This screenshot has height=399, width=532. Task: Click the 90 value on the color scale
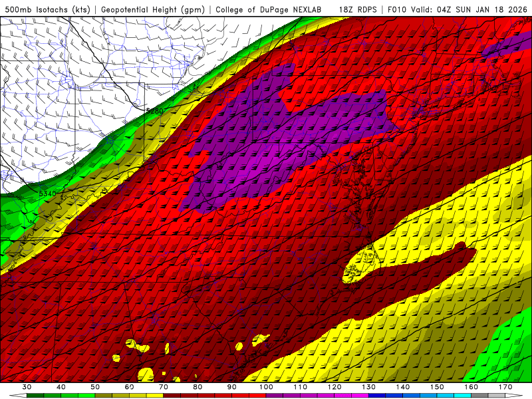[231, 387]
